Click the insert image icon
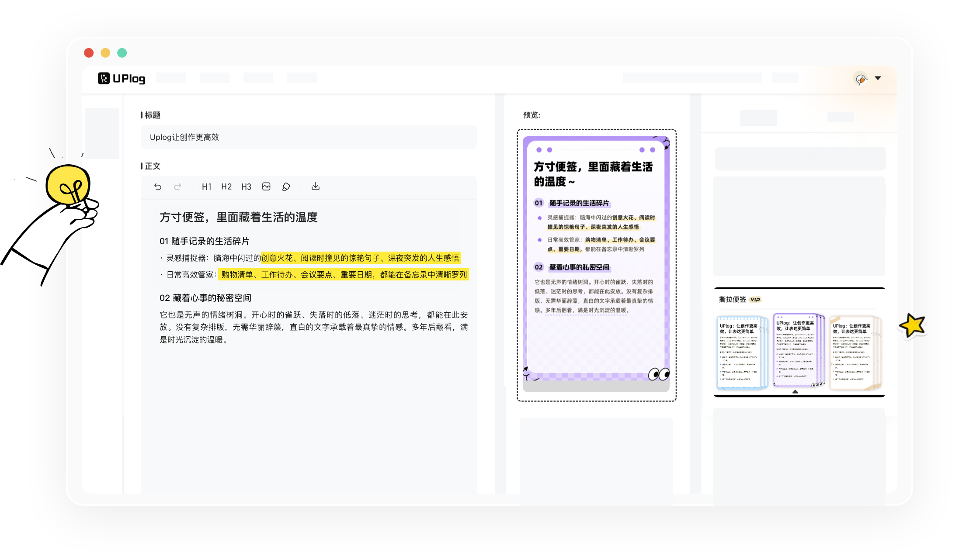The width and height of the screenshot is (959, 560). [x=266, y=187]
